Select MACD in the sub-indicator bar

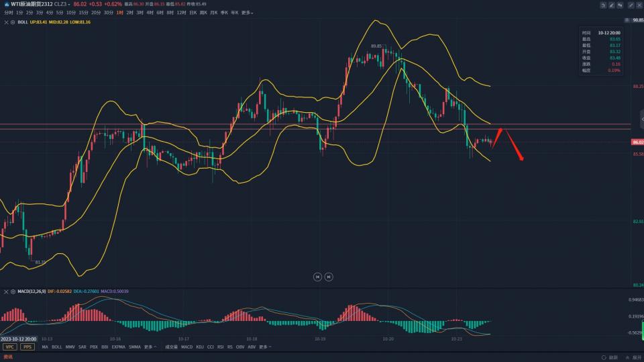[186, 347]
